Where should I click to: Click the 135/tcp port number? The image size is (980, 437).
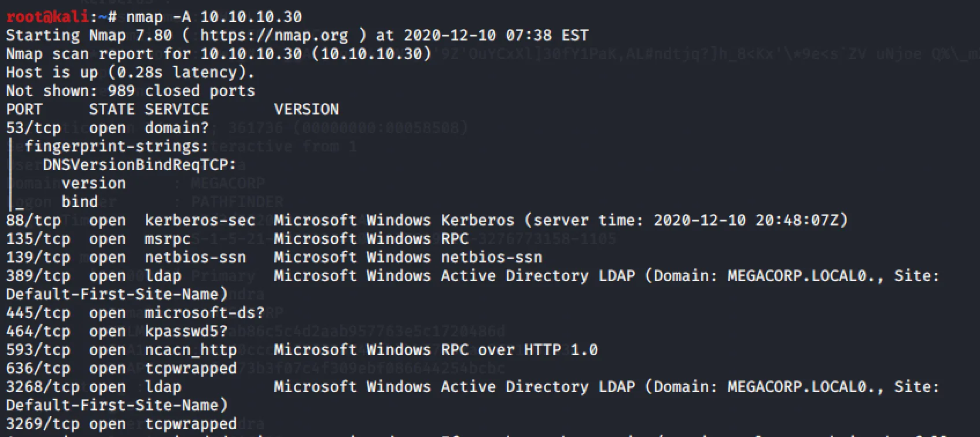tap(38, 239)
